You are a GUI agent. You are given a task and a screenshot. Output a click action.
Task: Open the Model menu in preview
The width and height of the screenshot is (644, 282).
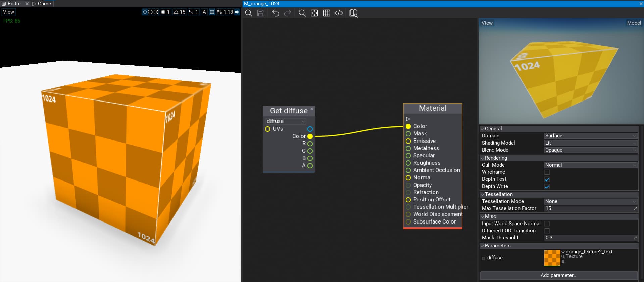tap(634, 23)
